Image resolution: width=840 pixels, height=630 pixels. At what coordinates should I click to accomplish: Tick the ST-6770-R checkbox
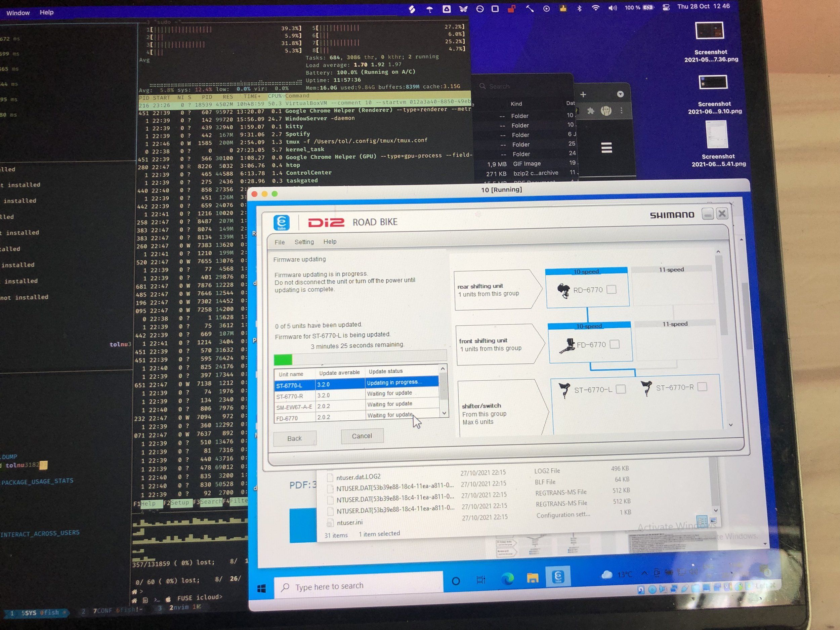[x=703, y=387]
